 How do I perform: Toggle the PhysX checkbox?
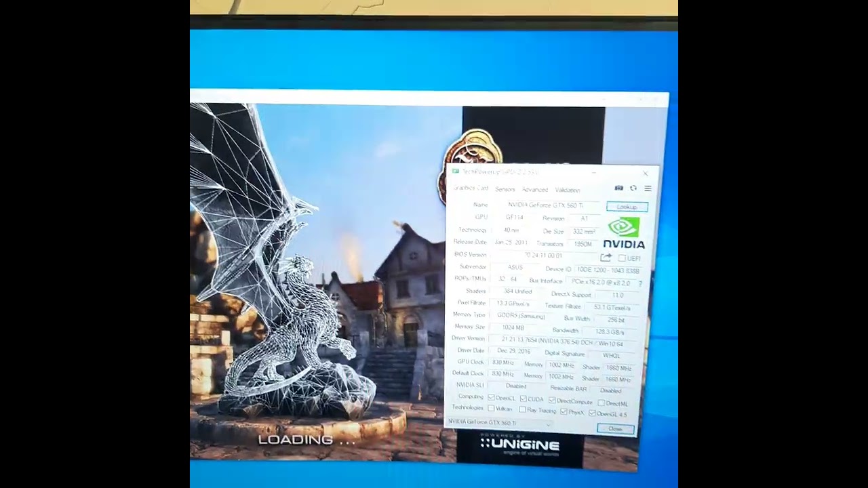click(564, 411)
